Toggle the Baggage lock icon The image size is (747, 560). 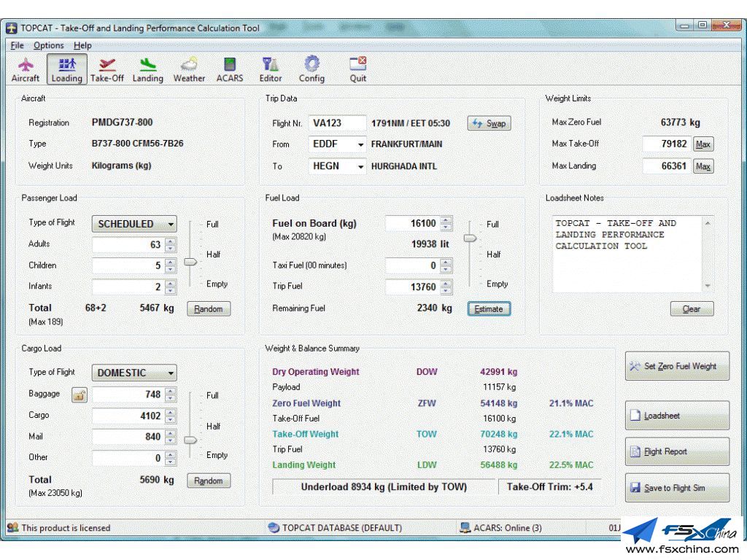pyautogui.click(x=79, y=394)
